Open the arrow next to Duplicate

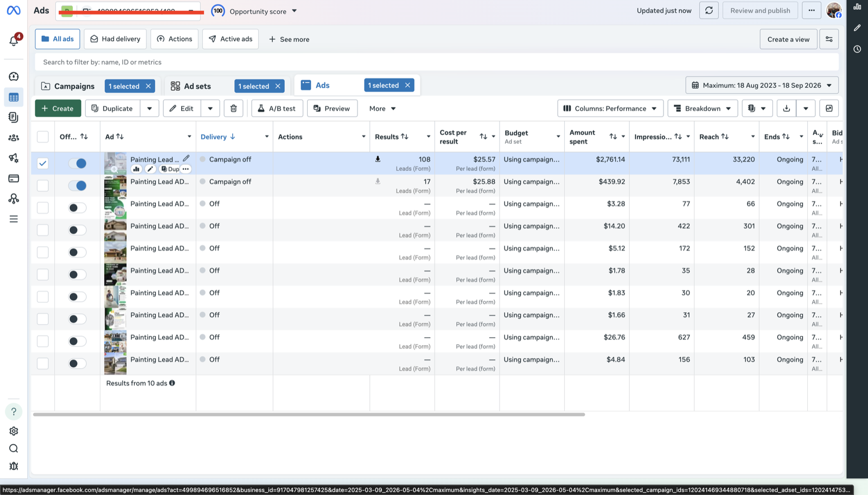pyautogui.click(x=149, y=108)
